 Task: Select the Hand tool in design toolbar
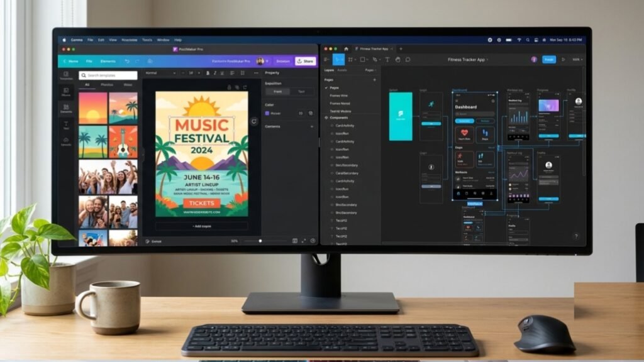397,60
